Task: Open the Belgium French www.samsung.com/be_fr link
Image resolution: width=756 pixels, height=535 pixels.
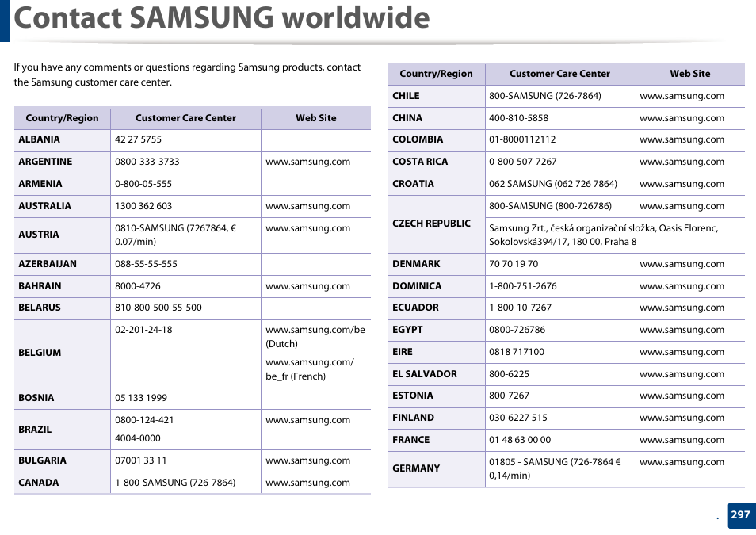Action: (x=310, y=369)
